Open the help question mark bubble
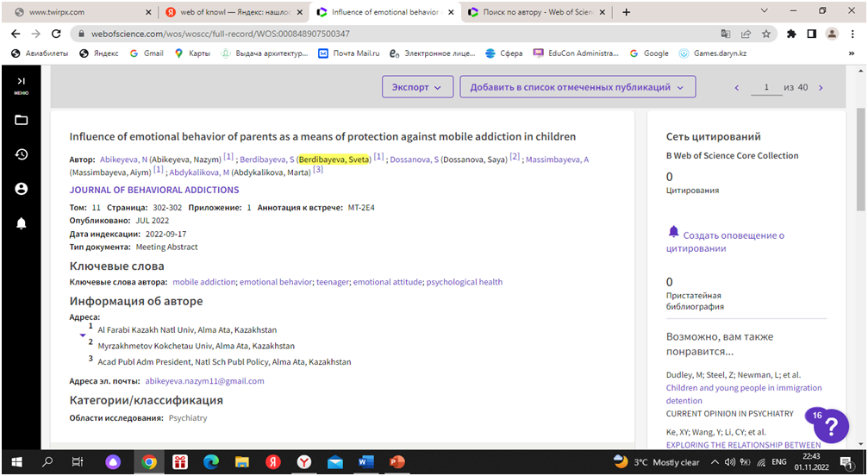 (831, 426)
